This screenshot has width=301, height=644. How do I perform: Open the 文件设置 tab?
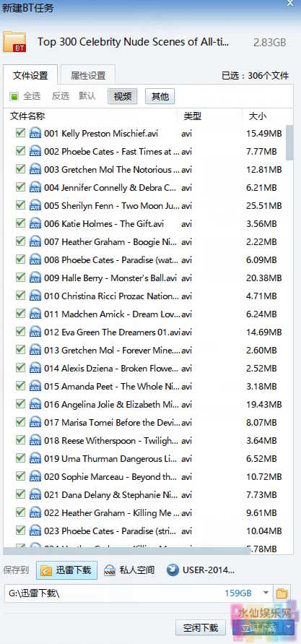30,76
